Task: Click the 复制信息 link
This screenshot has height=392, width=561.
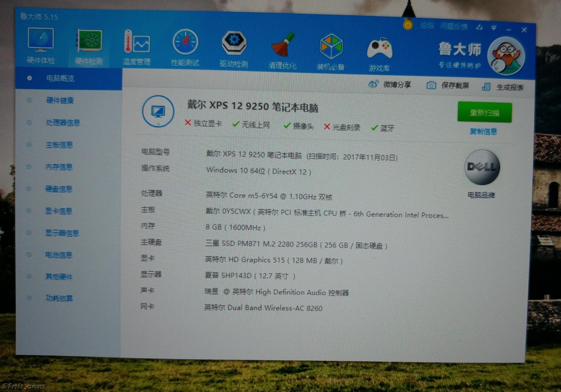Action: tap(483, 132)
